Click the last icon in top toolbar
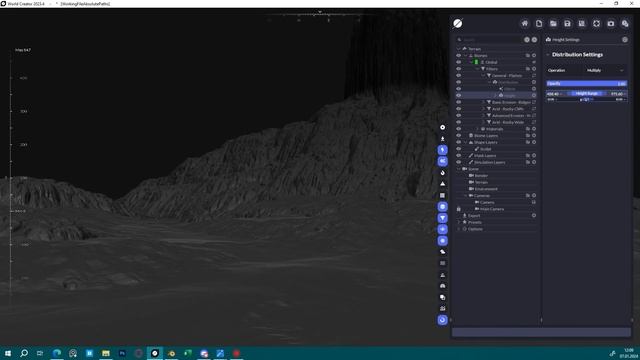Screen dimensions: 640x360 (x=625, y=24)
